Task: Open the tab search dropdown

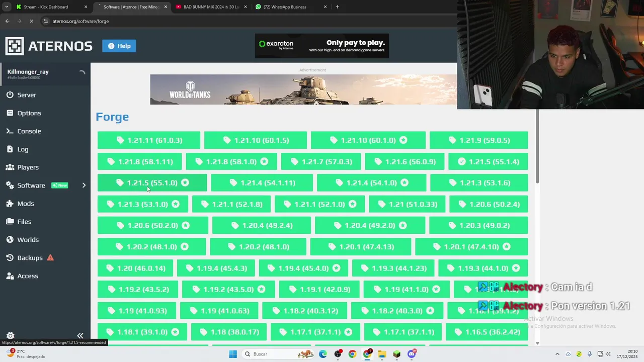Action: 6,7
